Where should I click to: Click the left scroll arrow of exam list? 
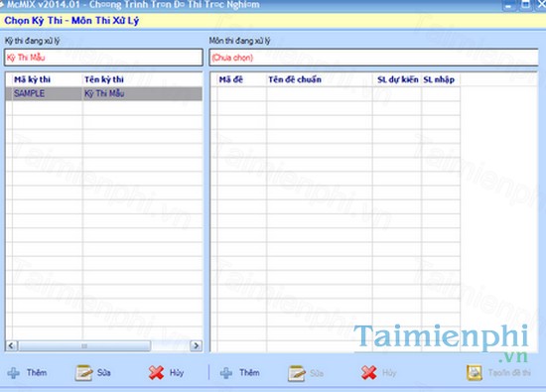click(12, 345)
